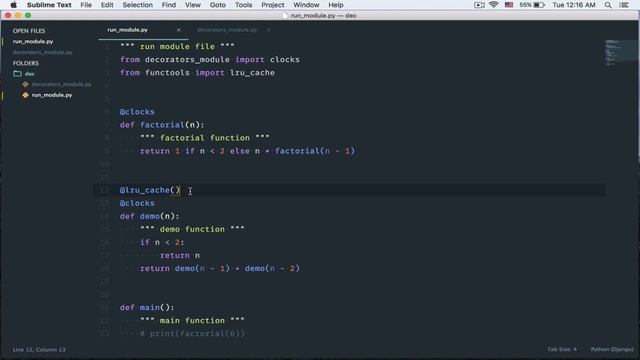Click the 'demo function' docstring
Screen dimensions: 640x360
[192, 229]
